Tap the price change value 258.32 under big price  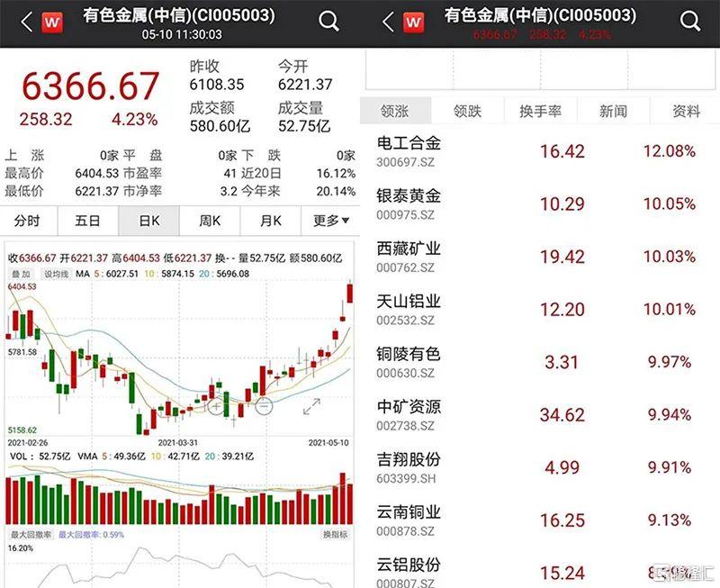click(x=46, y=120)
